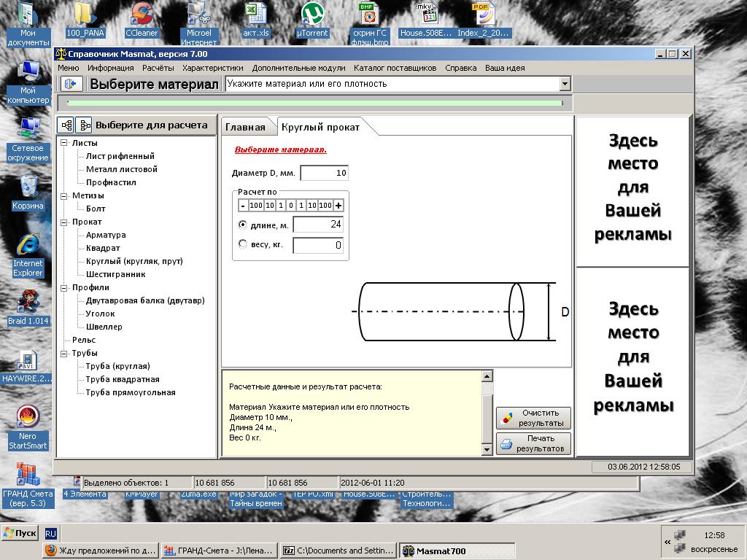Click the plus button in 'Расчет по' row
The height and width of the screenshot is (560, 747).
point(338,206)
